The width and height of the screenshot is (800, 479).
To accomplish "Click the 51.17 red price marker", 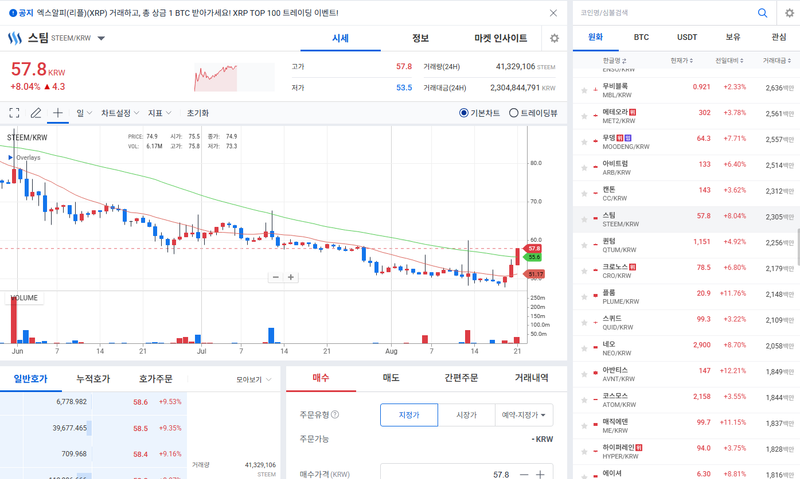I will 534,274.
